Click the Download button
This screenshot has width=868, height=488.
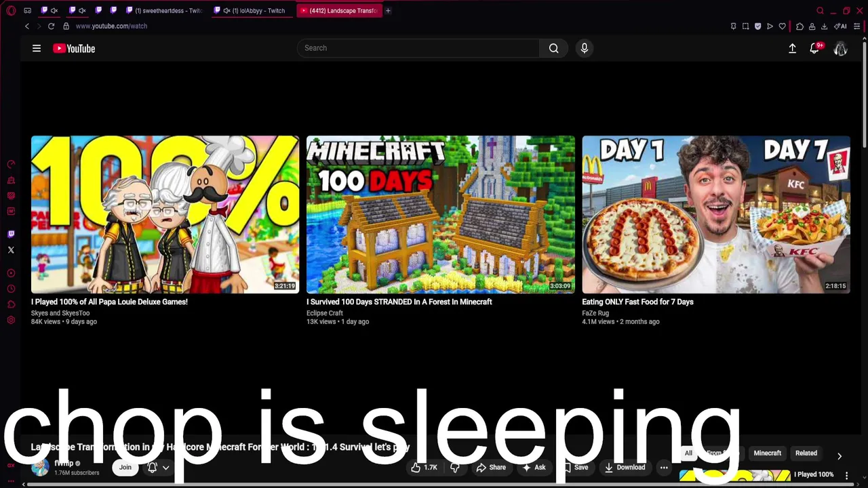625,467
